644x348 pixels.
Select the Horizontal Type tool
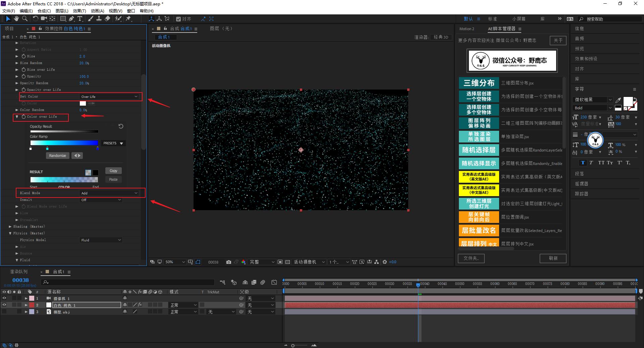click(x=80, y=19)
